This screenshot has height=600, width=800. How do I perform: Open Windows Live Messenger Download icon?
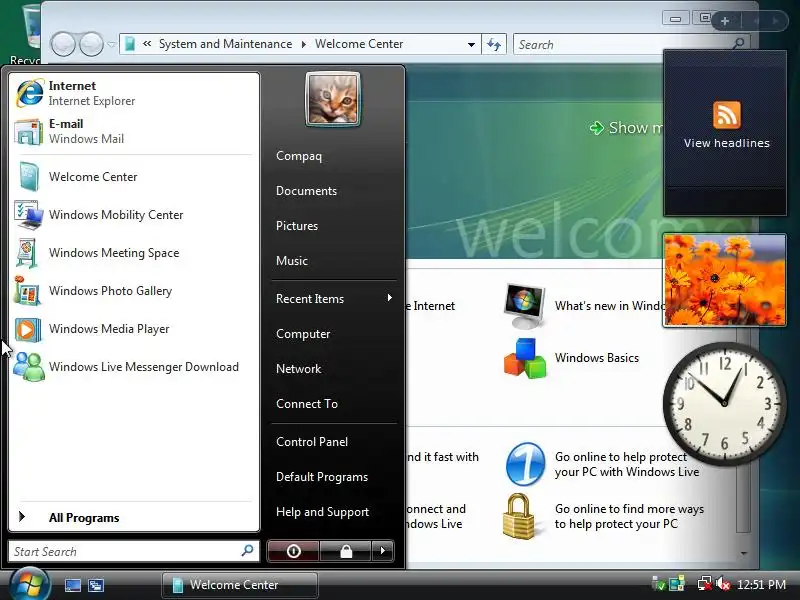[29, 367]
